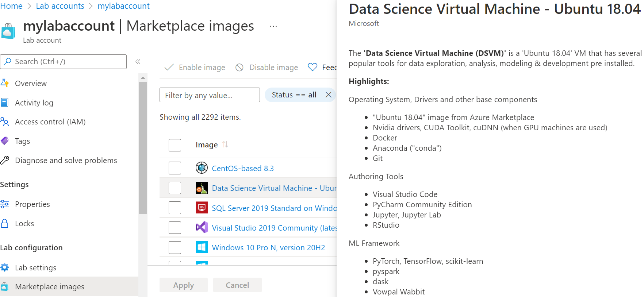
Task: Check the Visual Studio 2019 Community checkbox
Action: [x=175, y=228]
